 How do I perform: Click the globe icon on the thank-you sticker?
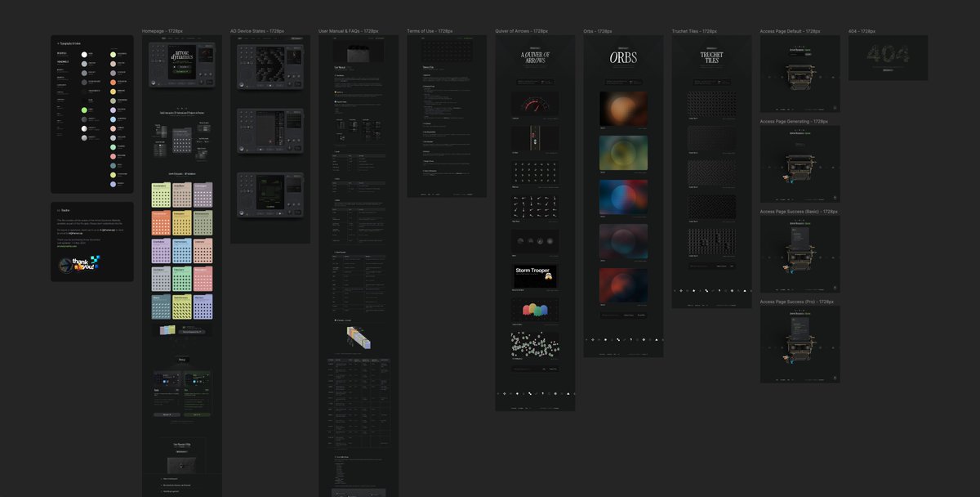(65, 264)
